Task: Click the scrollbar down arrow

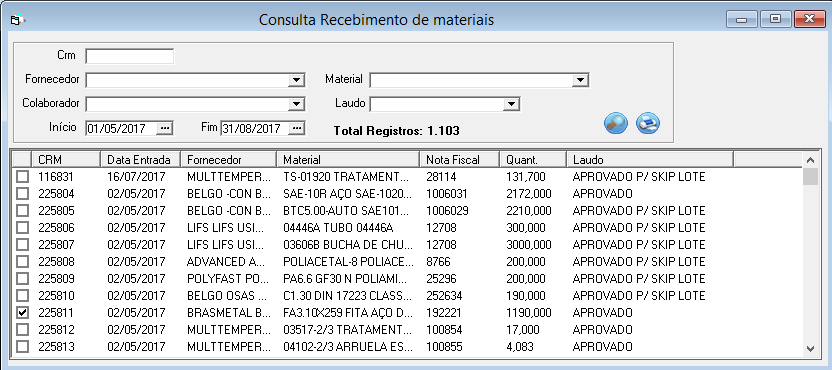Action: [810, 348]
